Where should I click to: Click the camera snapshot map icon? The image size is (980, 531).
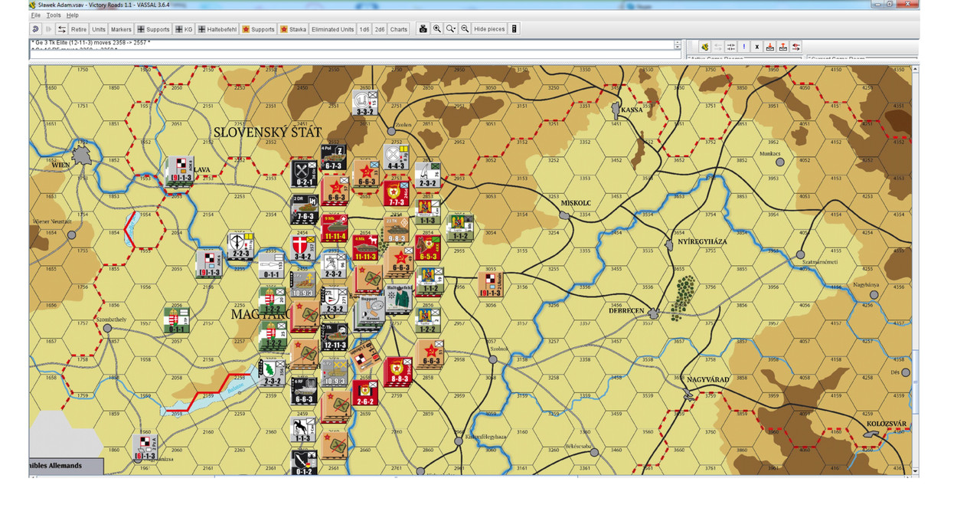pos(423,29)
